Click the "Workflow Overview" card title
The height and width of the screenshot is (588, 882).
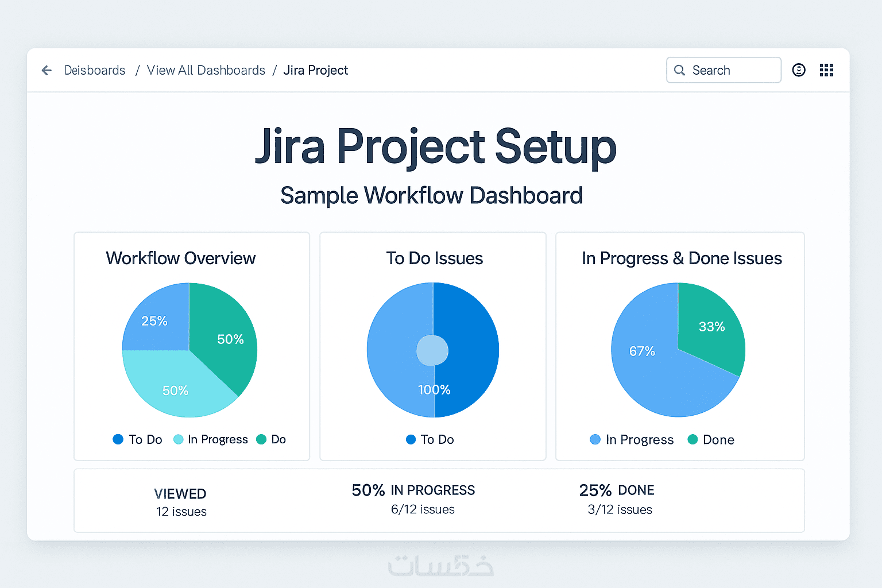coord(181,258)
